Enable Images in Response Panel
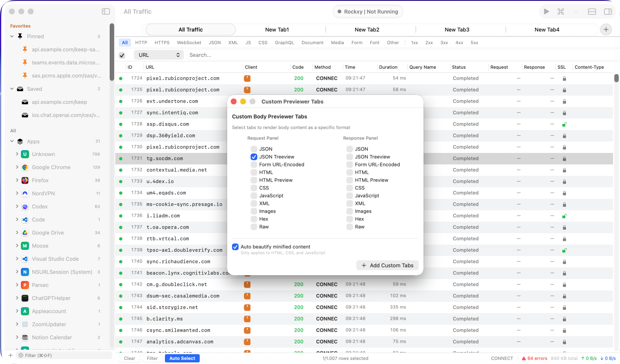Image resolution: width=620 pixels, height=364 pixels. [349, 211]
